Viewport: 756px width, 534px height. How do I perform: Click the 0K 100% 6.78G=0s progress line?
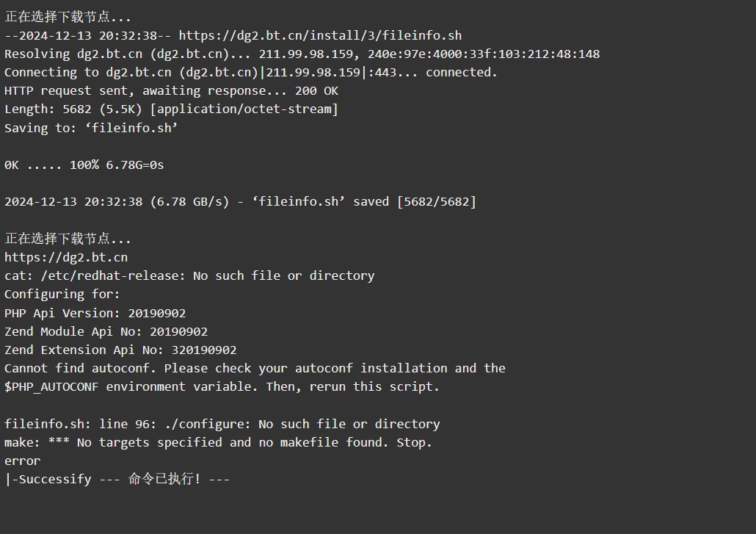click(x=84, y=165)
